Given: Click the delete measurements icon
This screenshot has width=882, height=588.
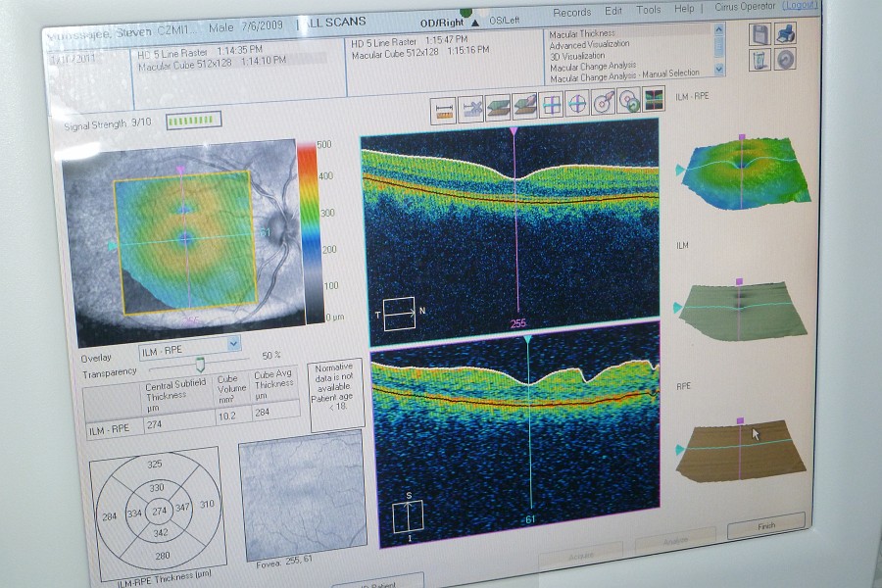Looking at the screenshot, I should [x=471, y=108].
